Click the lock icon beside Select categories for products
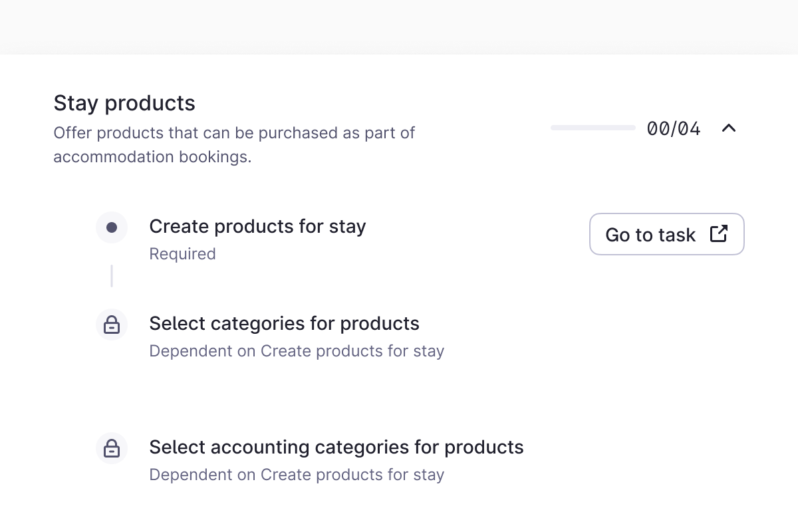Screen dimensions: 798x532 coord(112,325)
